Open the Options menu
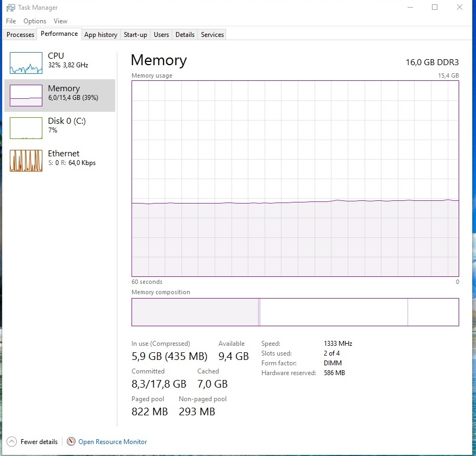476x456 pixels. [x=35, y=21]
